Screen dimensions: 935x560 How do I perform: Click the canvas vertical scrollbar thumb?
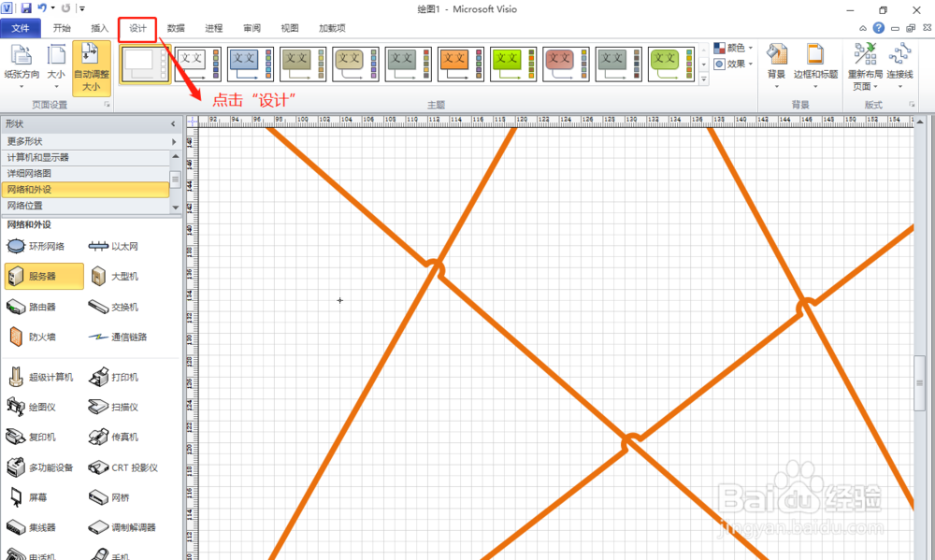point(919,383)
